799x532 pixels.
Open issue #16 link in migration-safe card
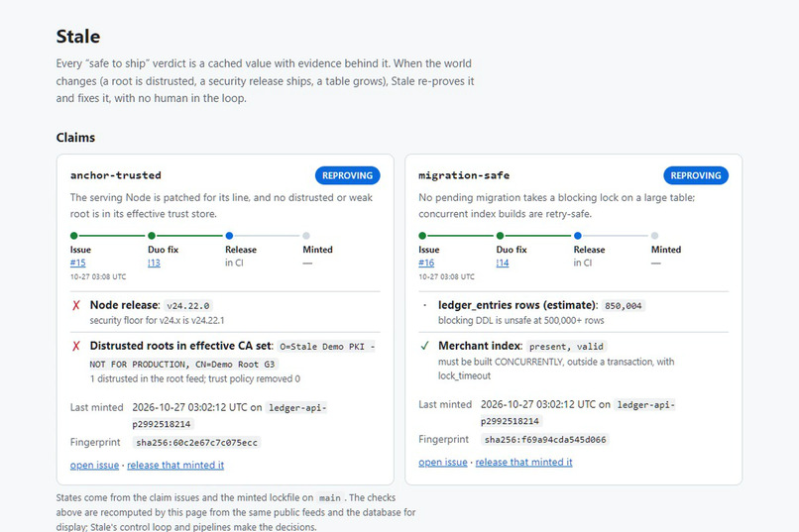(426, 263)
